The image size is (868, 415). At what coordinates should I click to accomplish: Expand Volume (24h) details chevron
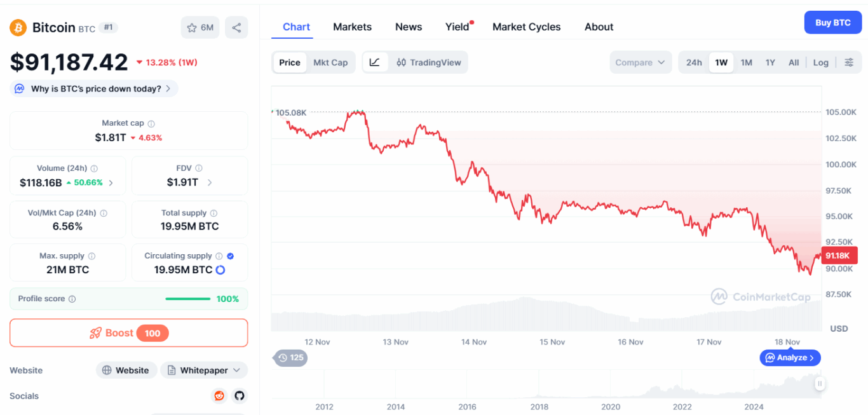pyautogui.click(x=111, y=182)
